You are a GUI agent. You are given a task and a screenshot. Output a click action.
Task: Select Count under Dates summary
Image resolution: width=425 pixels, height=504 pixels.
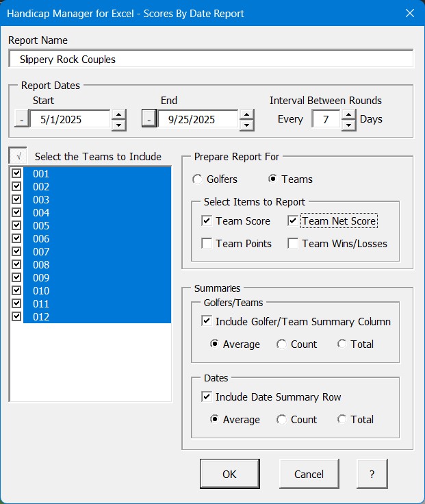point(282,419)
